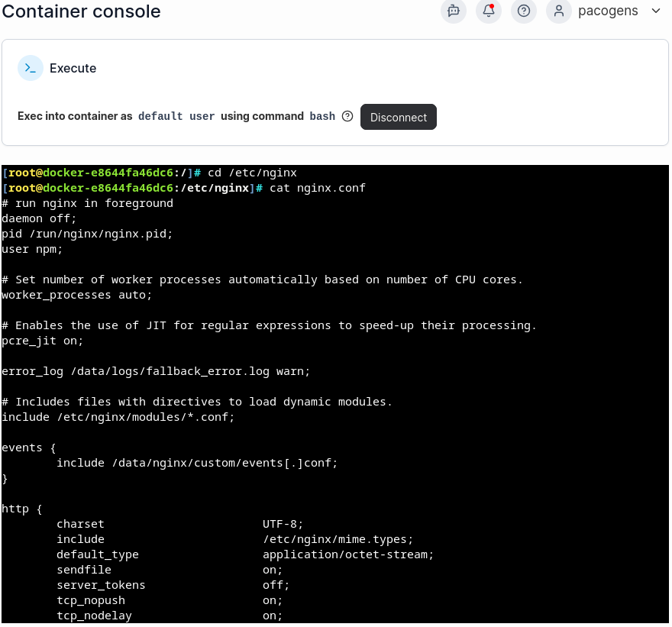Image resolution: width=672 pixels, height=627 pixels.
Task: Click the user avatar icon
Action: coord(559,11)
